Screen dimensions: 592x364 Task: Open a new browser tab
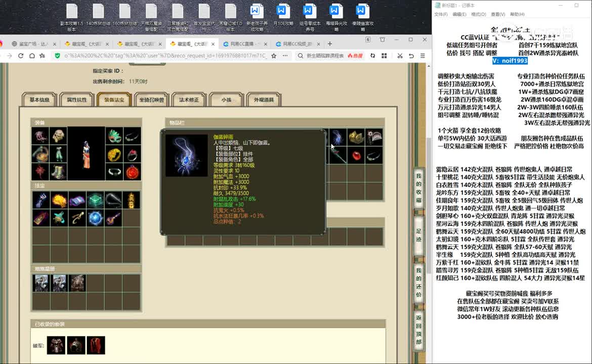coord(329,44)
